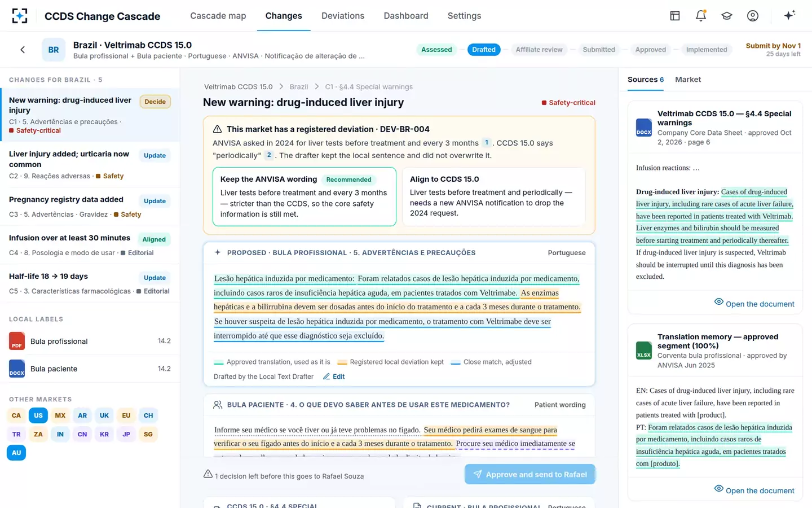The width and height of the screenshot is (812, 508).
Task: Open the 'Infusion over at least 30 minutes' change
Action: click(90, 245)
